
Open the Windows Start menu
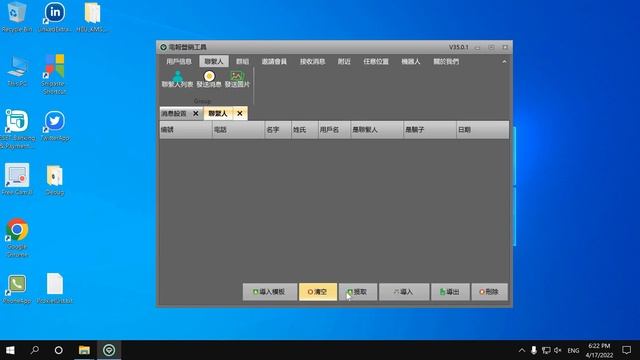10,350
